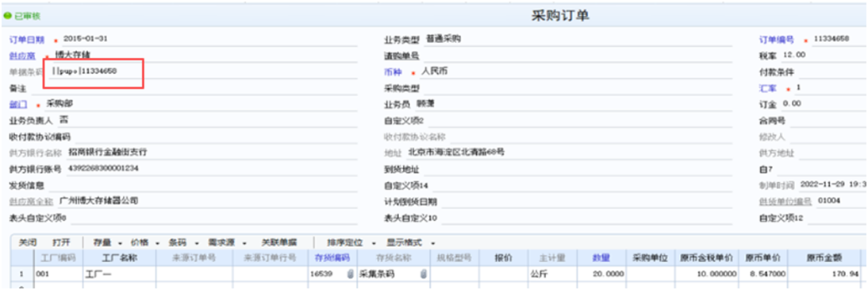The image size is (868, 290).
Task: Click the 关联单据 button
Action: tap(279, 243)
